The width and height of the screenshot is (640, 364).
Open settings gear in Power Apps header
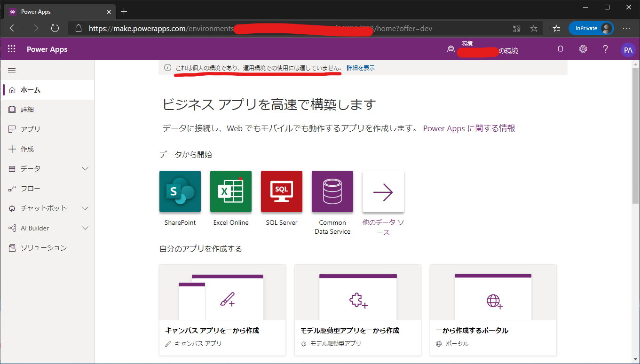point(583,49)
